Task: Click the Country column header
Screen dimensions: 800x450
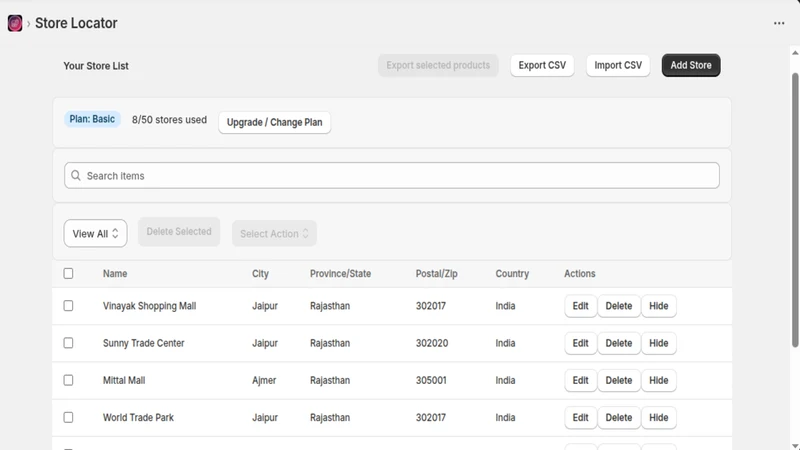Action: click(512, 273)
